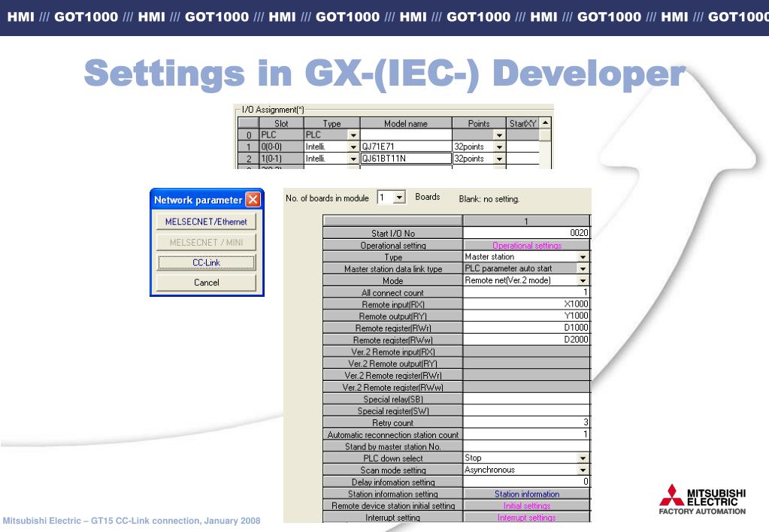The height and width of the screenshot is (532, 769).
Task: Click Remote input(RX) value X1000
Action: pyautogui.click(x=527, y=304)
